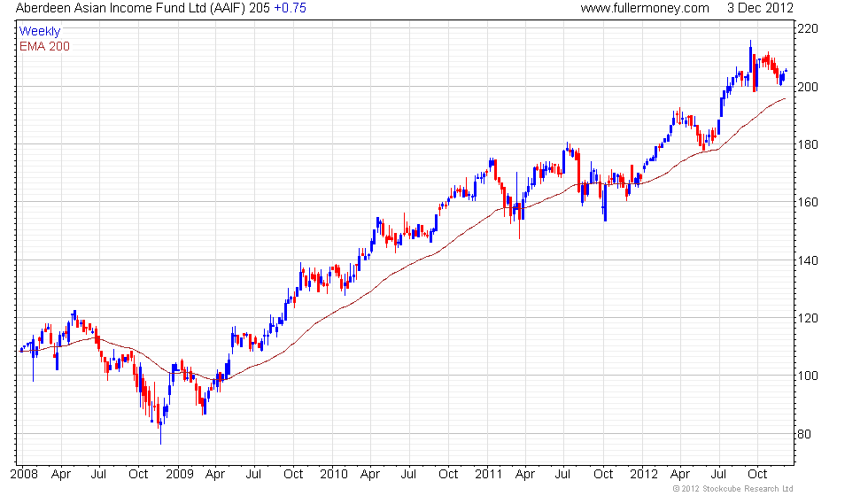Click the price change value '+0.75'
The width and height of the screenshot is (868, 496).
click(291, 8)
